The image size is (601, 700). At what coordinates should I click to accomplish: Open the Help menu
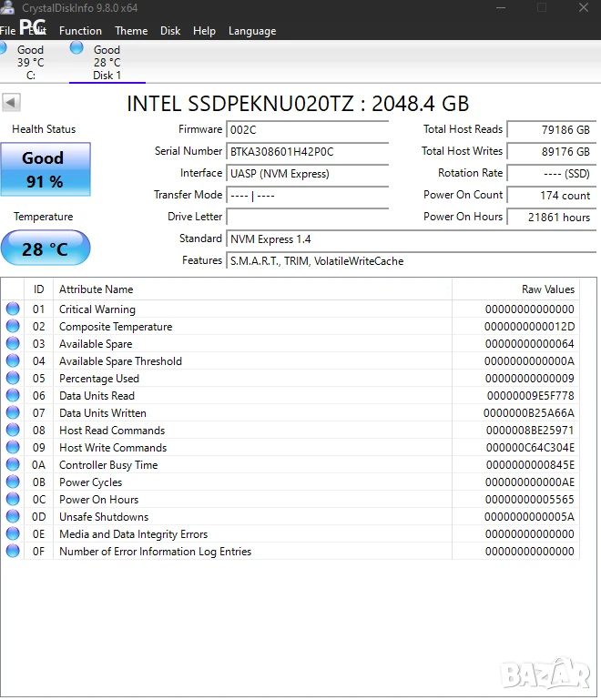pos(204,31)
